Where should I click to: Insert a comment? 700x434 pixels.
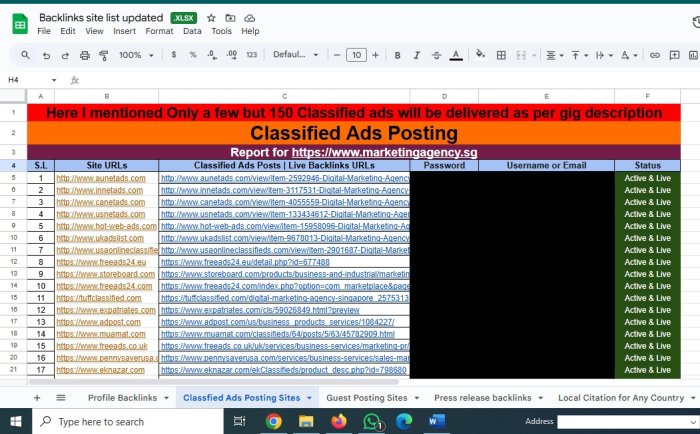674,55
